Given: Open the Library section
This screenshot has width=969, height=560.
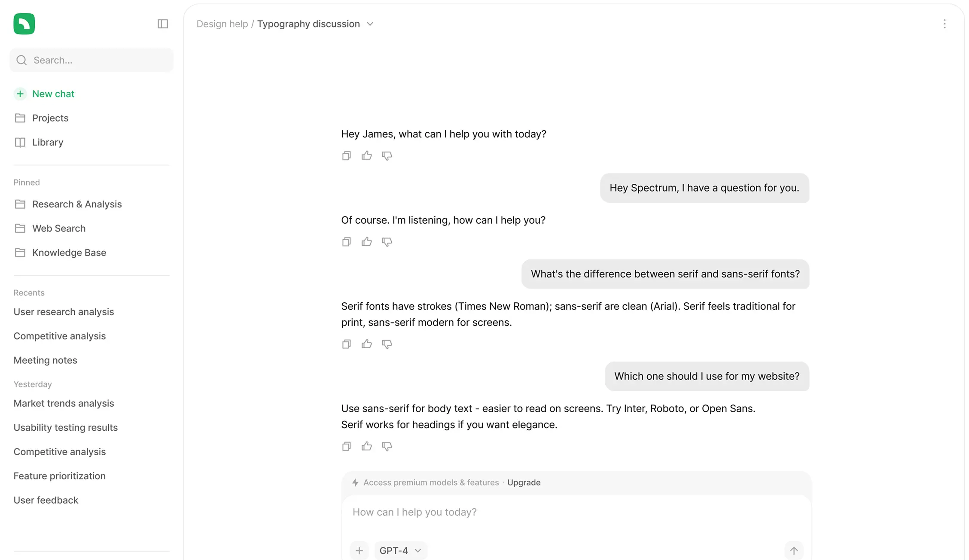Looking at the screenshot, I should (47, 142).
